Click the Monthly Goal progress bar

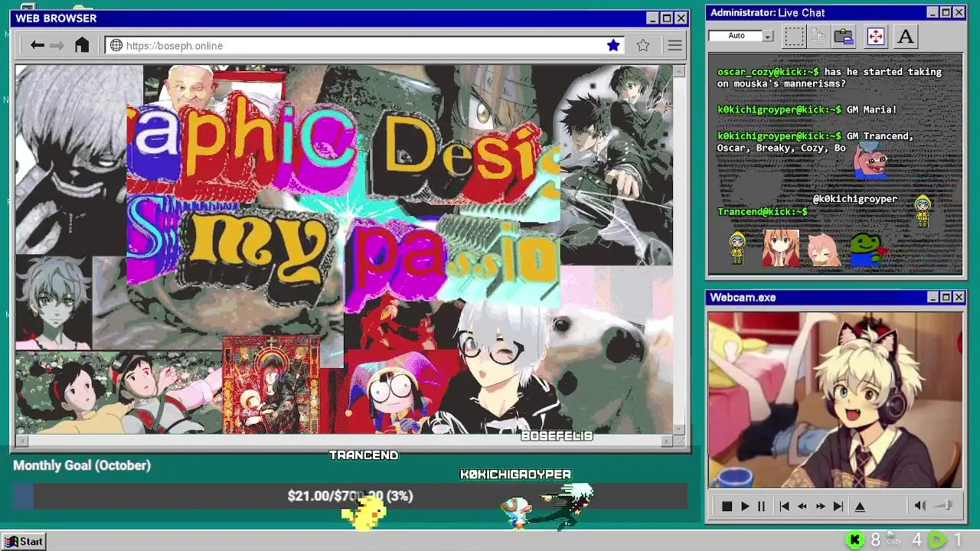pos(350,496)
